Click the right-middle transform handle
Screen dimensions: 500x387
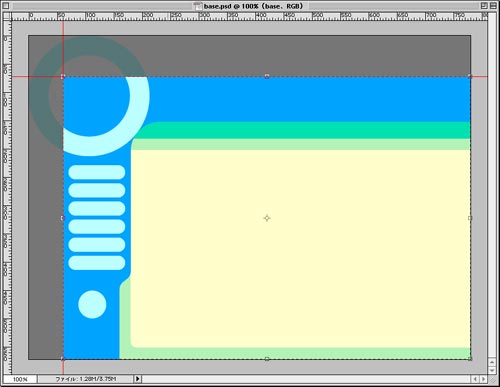[x=470, y=218]
